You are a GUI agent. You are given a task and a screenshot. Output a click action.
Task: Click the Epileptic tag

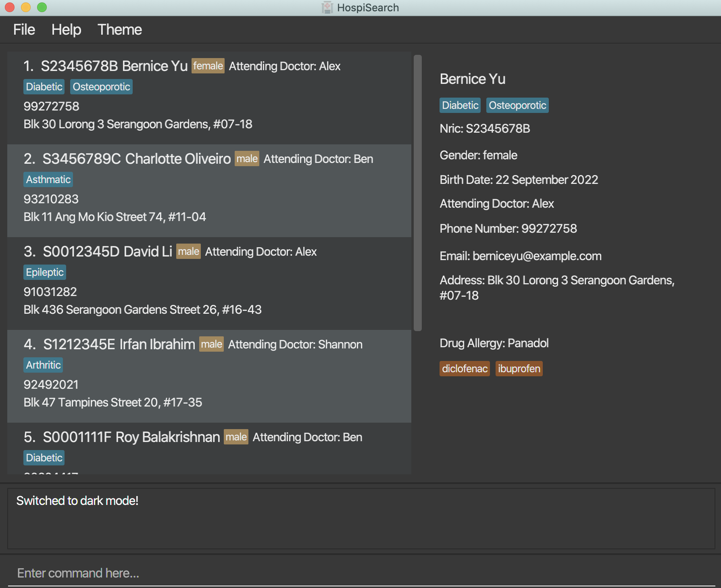(x=45, y=272)
